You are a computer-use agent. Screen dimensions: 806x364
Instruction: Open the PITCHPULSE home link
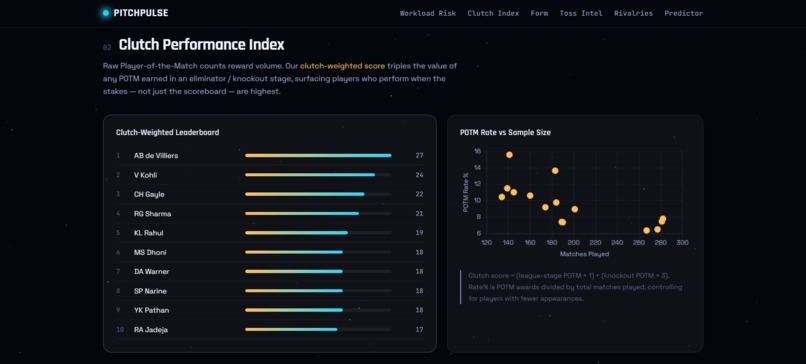tap(136, 13)
